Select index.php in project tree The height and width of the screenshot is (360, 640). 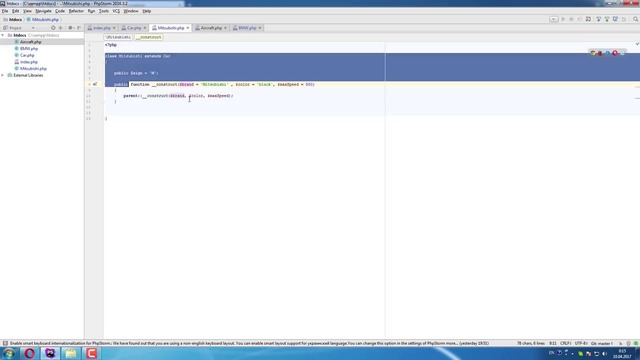(29, 62)
